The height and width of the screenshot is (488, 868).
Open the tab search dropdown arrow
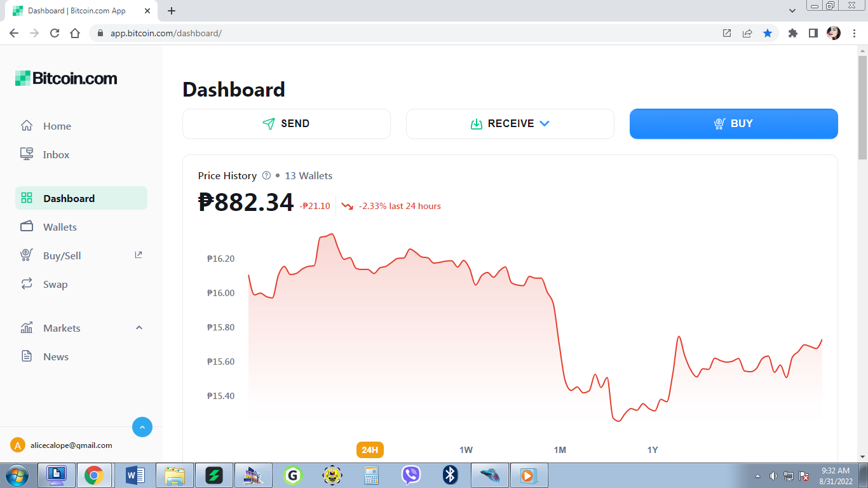click(792, 11)
